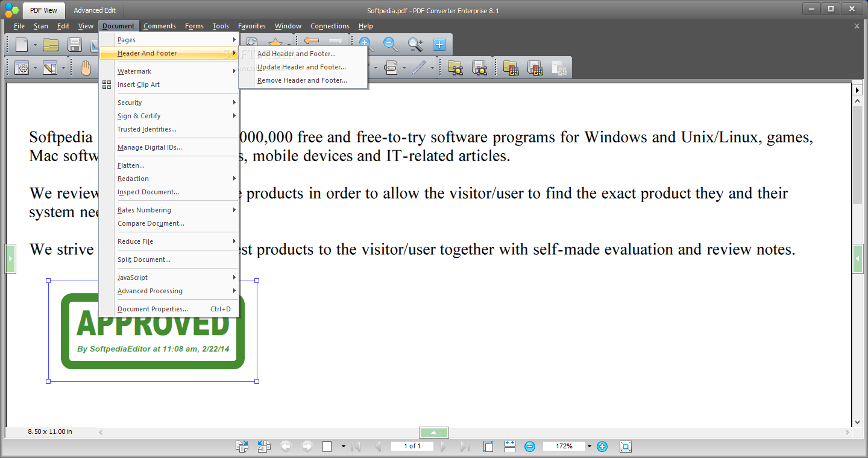Select the paperclip attachment tool

(x=391, y=68)
